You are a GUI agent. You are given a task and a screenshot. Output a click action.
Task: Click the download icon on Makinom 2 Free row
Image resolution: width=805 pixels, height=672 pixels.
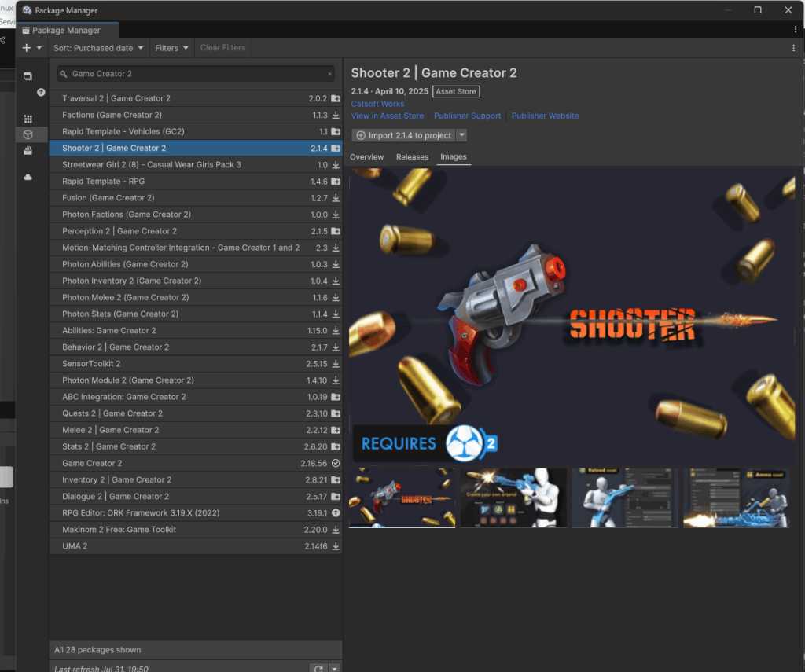(335, 529)
